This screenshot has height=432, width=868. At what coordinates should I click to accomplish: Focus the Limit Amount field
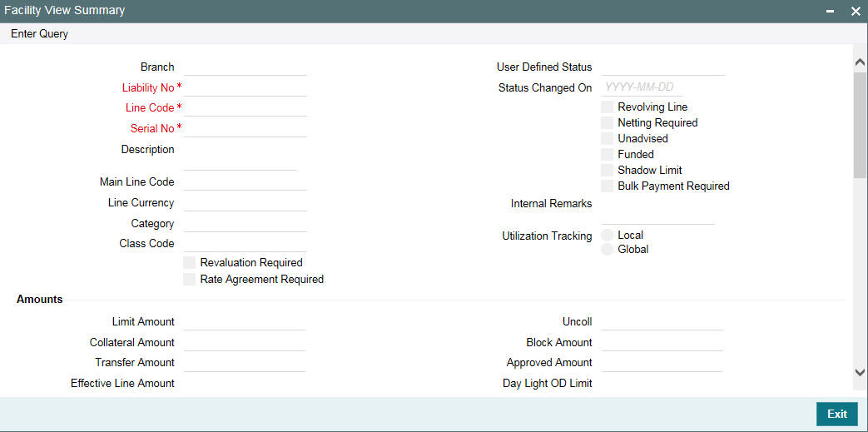(x=245, y=322)
